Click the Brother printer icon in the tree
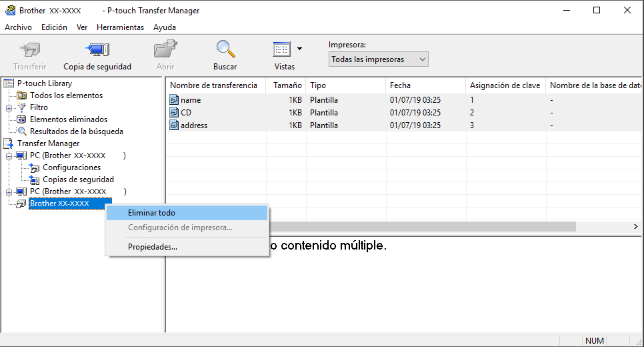Screen dimensions: 644x347 [21, 204]
